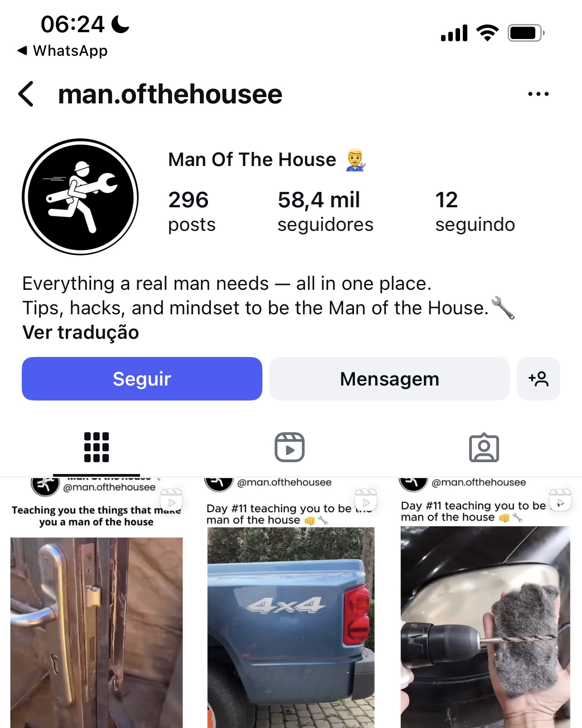Switch to the posts grid tab
This screenshot has width=582, height=728.
pos(97,447)
